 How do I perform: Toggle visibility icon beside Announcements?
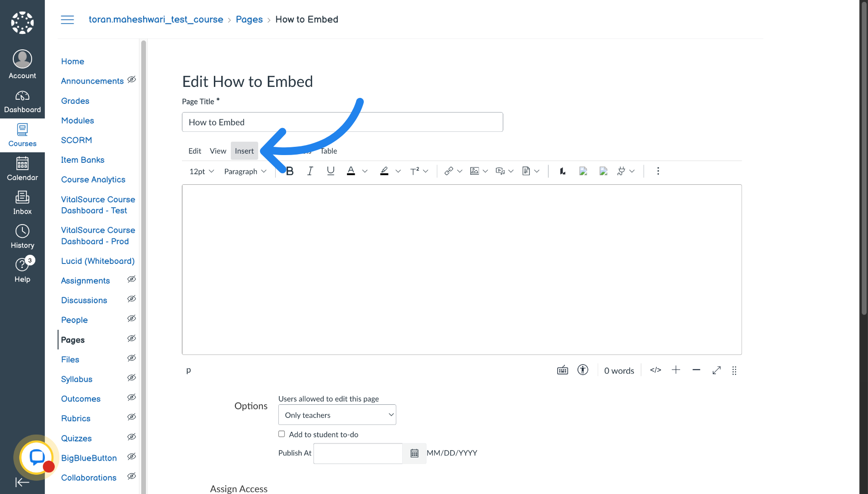pyautogui.click(x=132, y=80)
